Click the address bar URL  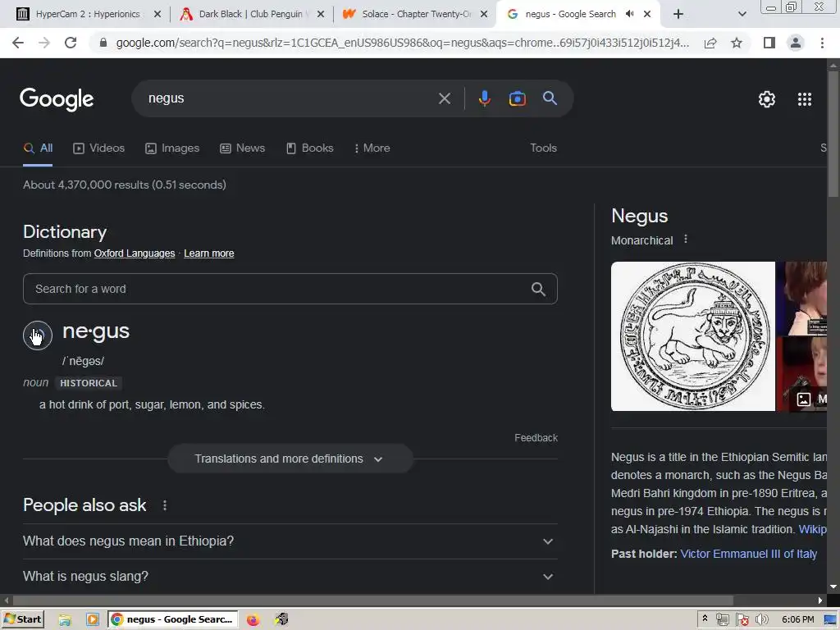402,43
